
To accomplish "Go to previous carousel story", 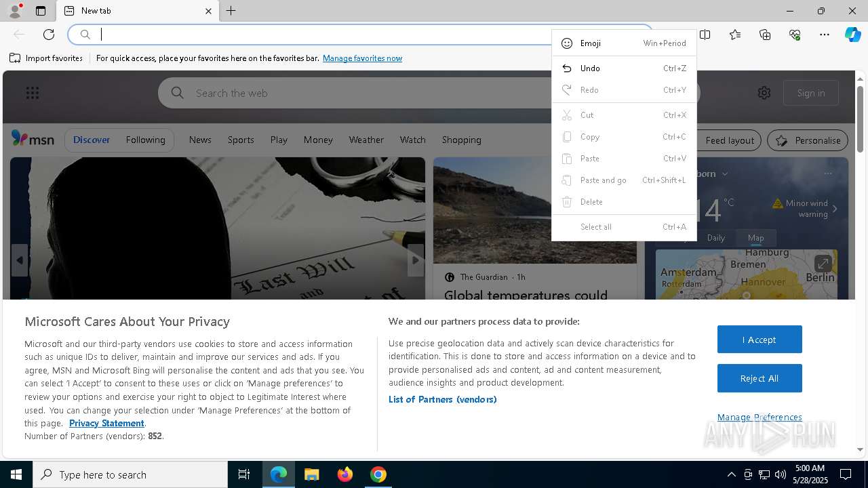I will click(20, 260).
